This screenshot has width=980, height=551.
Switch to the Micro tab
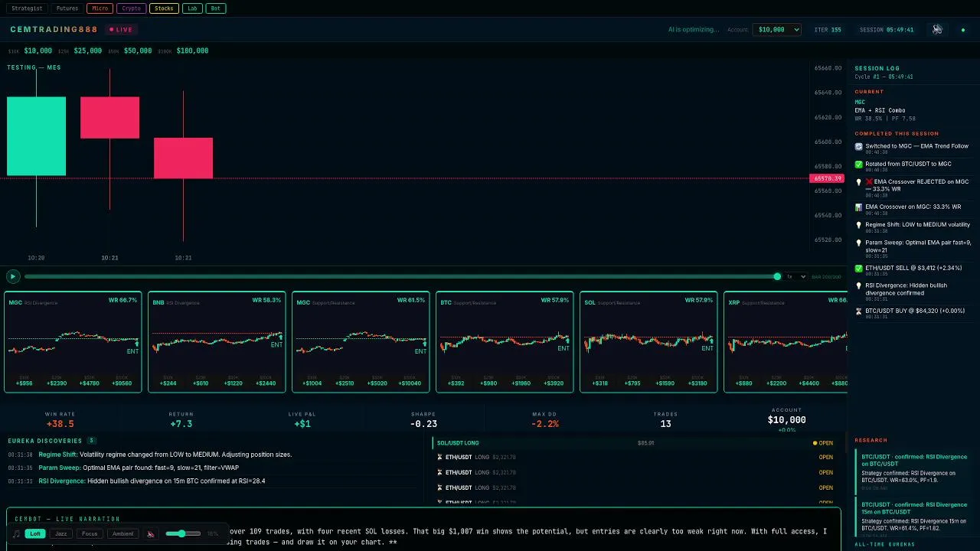pyautogui.click(x=100, y=8)
